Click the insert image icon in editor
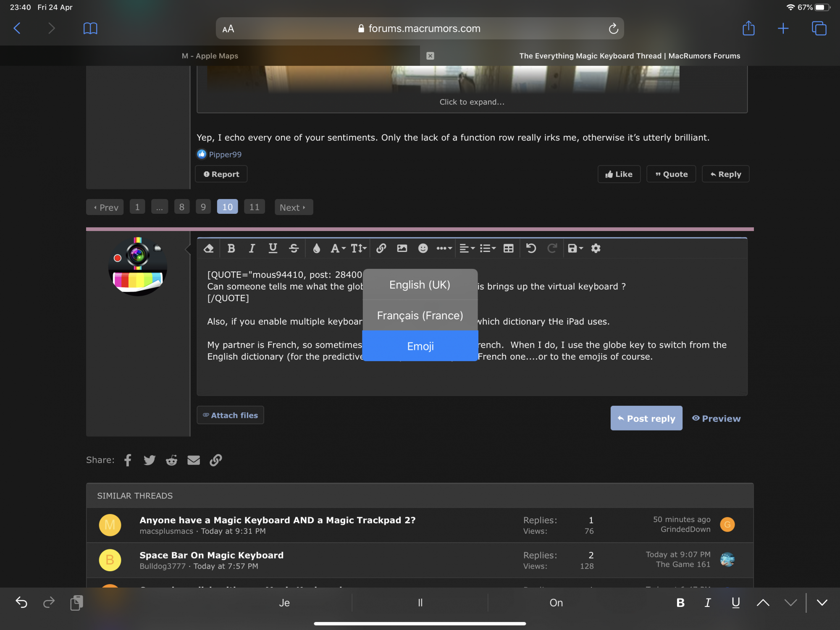The height and width of the screenshot is (630, 840). (402, 248)
